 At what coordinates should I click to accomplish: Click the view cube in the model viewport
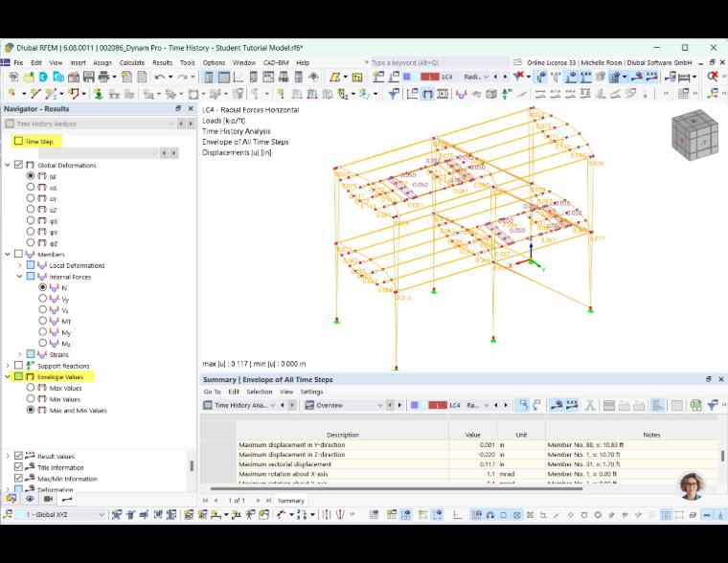[694, 135]
